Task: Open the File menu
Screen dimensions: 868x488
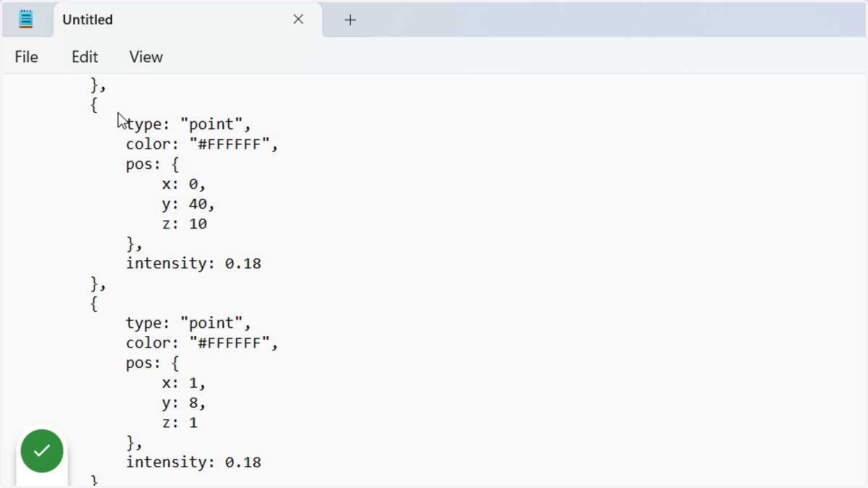Action: coord(26,57)
